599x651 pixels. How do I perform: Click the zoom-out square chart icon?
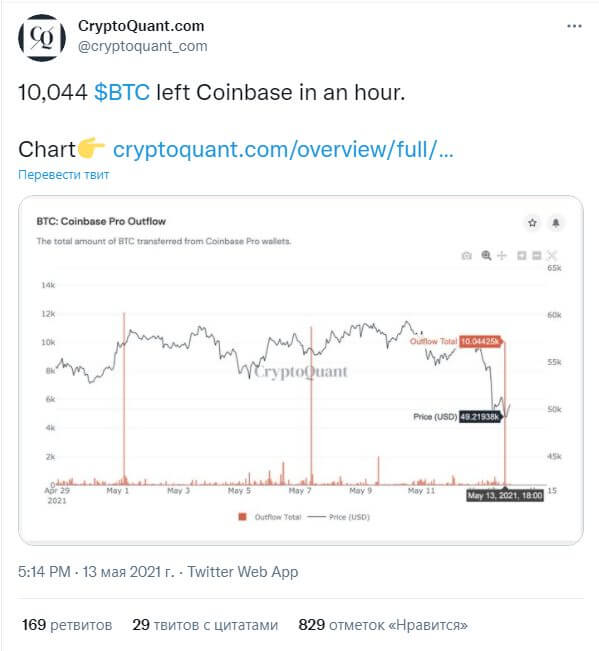(x=537, y=255)
